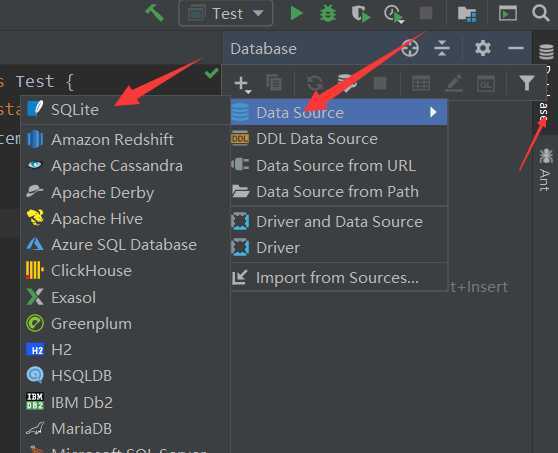Open table editor icon in Database toolbar

point(421,84)
